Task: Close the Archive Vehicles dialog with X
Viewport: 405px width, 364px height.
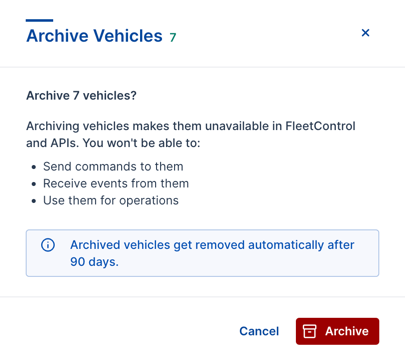Action: [x=365, y=33]
